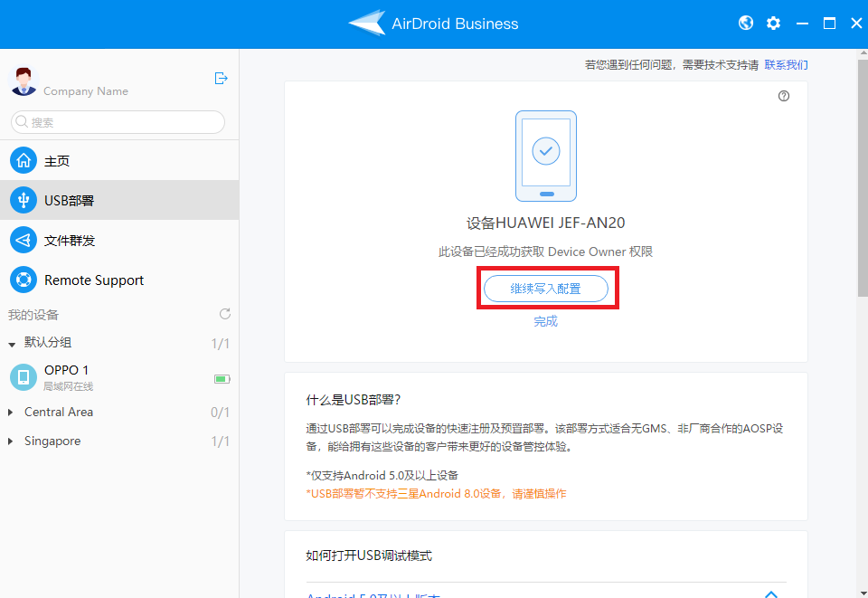Click the 我的设备 section label
This screenshot has width=868, height=598.
click(33, 315)
